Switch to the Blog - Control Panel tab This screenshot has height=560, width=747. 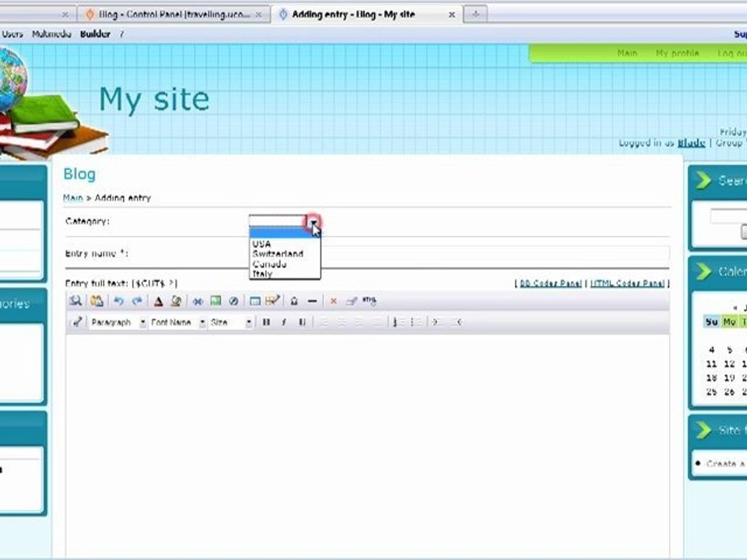[x=173, y=15]
